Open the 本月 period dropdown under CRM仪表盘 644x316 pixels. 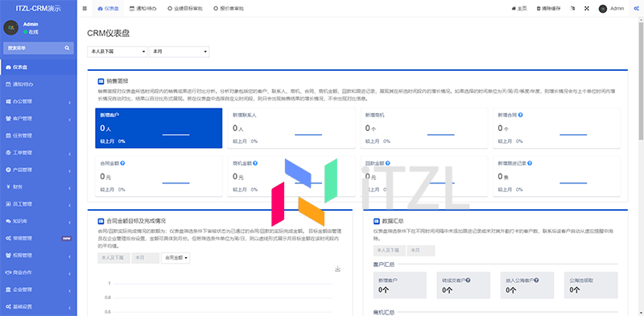pos(179,51)
